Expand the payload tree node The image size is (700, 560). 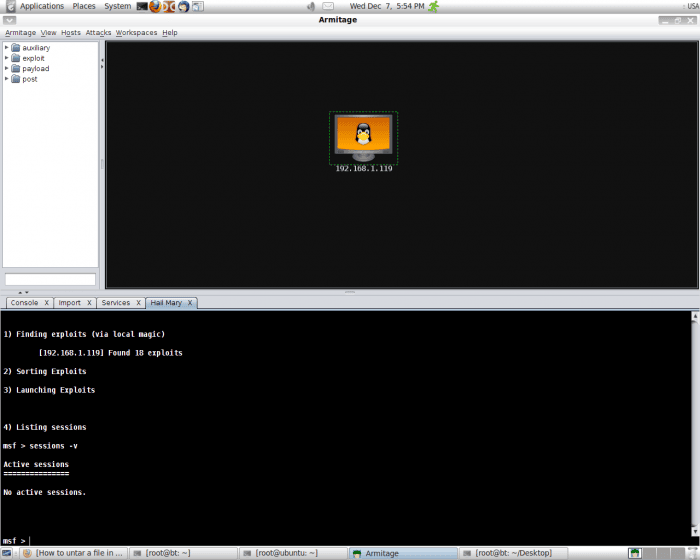(x=6, y=68)
